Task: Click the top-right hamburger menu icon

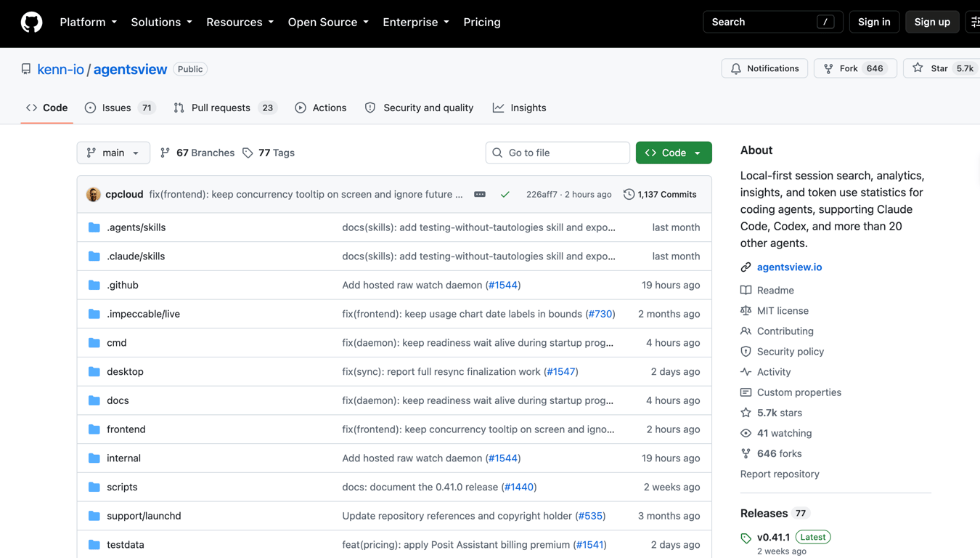Action: [975, 23]
